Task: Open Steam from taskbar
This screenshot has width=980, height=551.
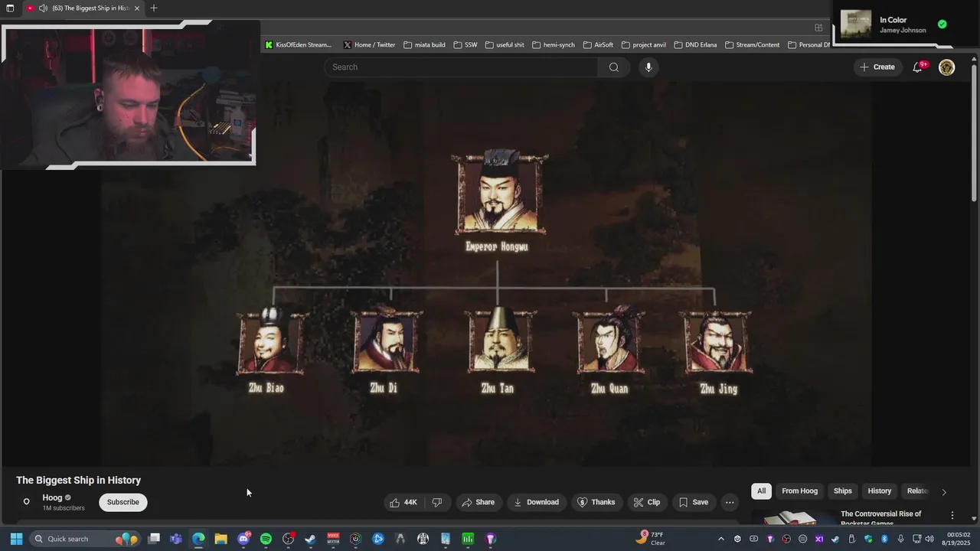Action: [310, 539]
